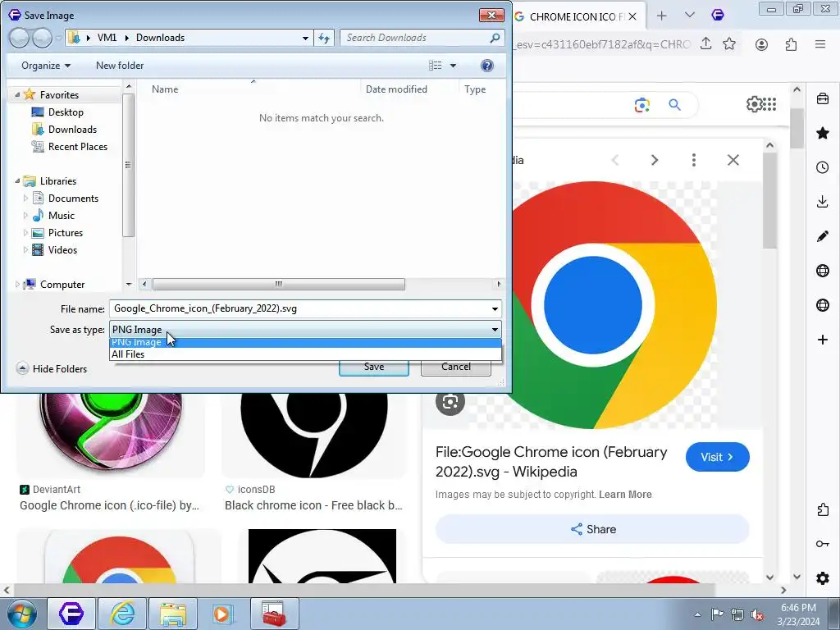Image resolution: width=840 pixels, height=630 pixels.
Task: Select the All Files option in type list
Action: click(x=305, y=354)
